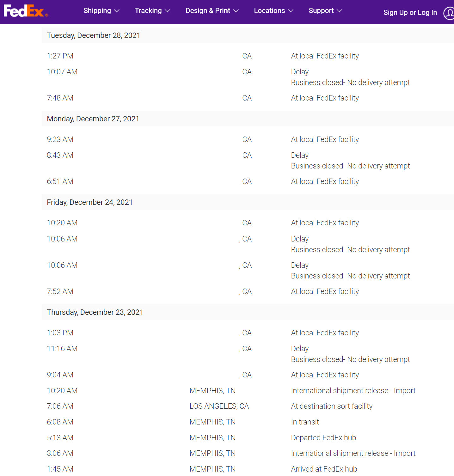Click the Monday December 27 date header
The height and width of the screenshot is (476, 454).
[x=93, y=119]
